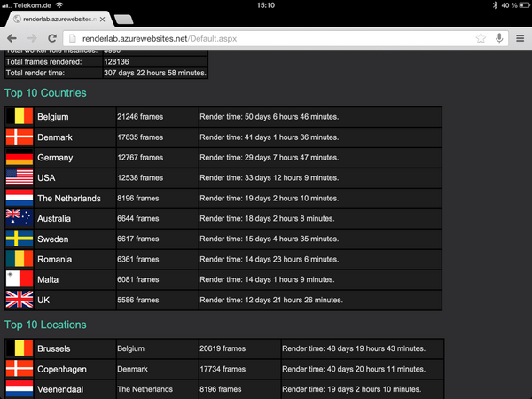532x399 pixels.
Task: Click Render time 50 days 6 hours cell
Action: pos(320,117)
